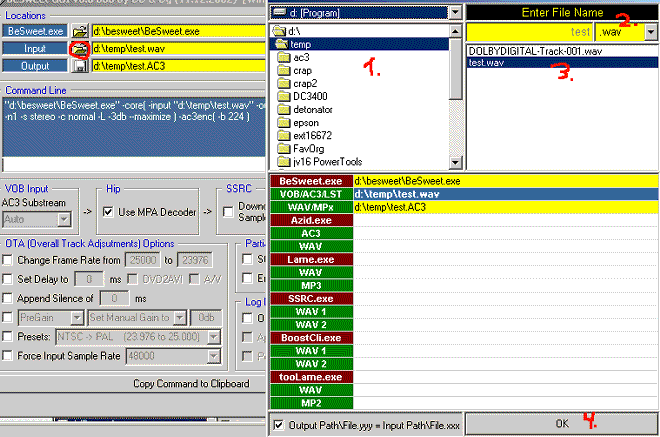The image size is (660, 437).
Task: Open the Set Manual Gain to dropdown
Action: coord(180,317)
